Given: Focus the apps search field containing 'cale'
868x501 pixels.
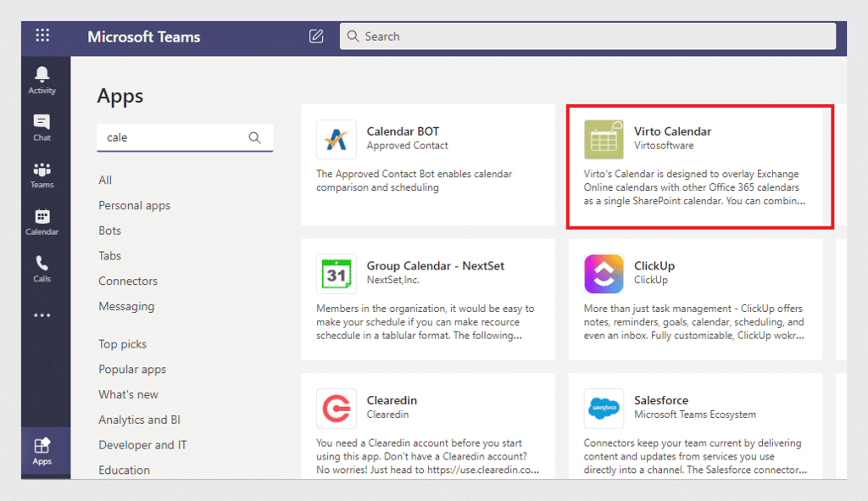Looking at the screenshot, I should [185, 137].
